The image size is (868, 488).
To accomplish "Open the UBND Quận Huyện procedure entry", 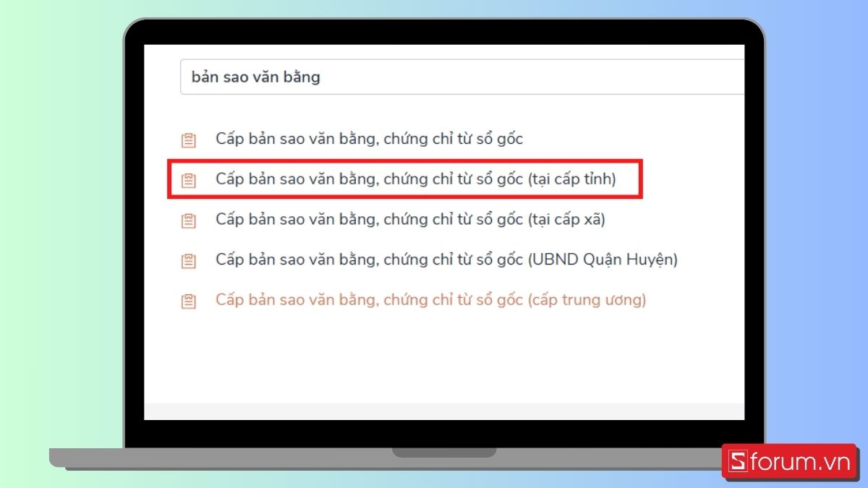I will click(446, 259).
